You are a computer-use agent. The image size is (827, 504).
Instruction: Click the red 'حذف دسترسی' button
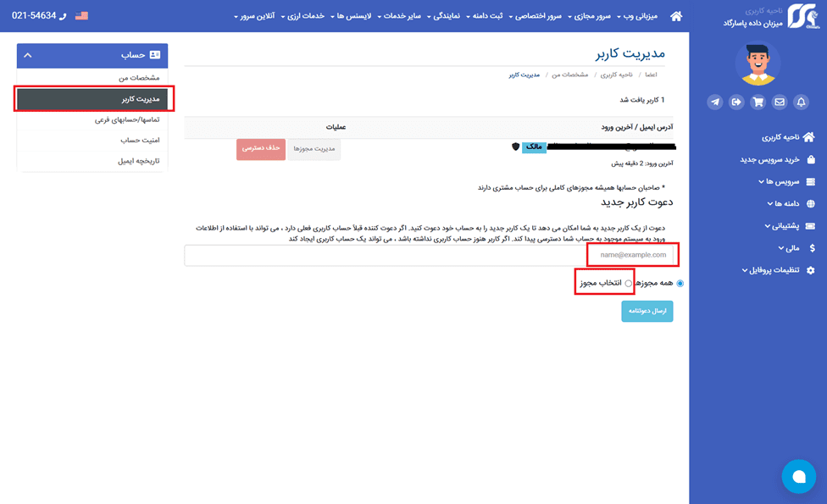261,148
